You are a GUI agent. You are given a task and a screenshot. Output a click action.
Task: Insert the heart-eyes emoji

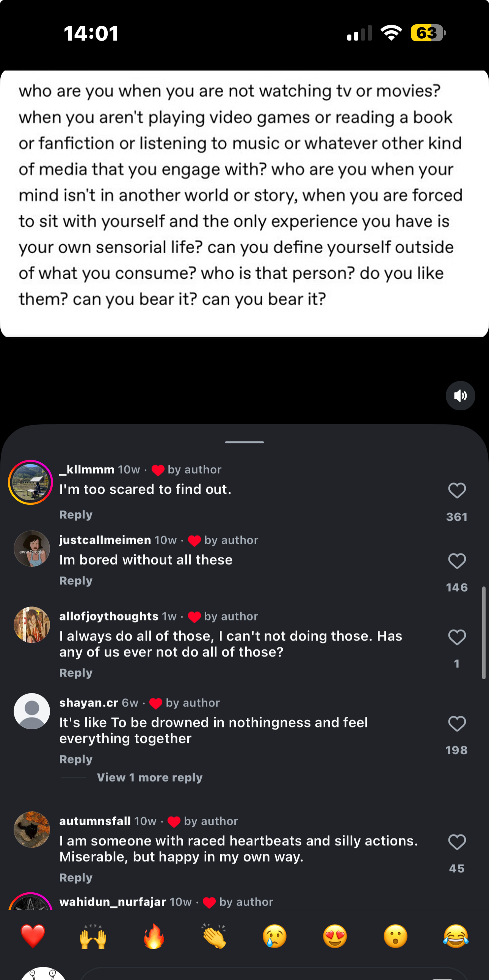click(335, 936)
